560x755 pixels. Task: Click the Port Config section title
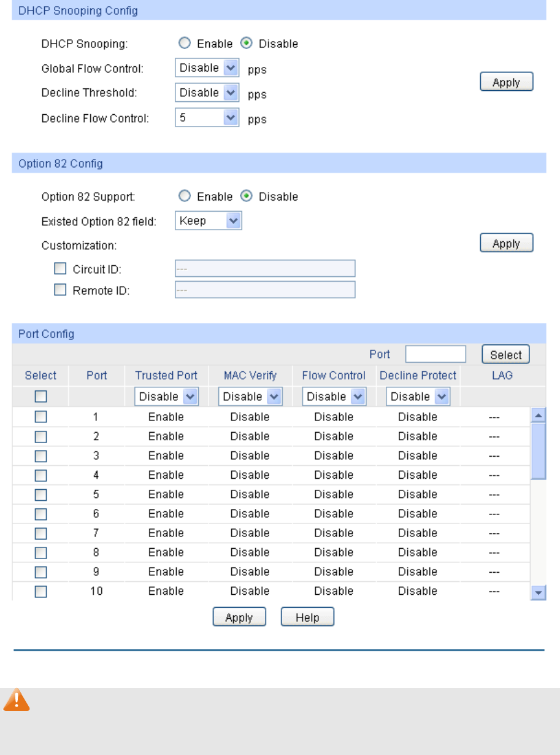tap(46, 334)
